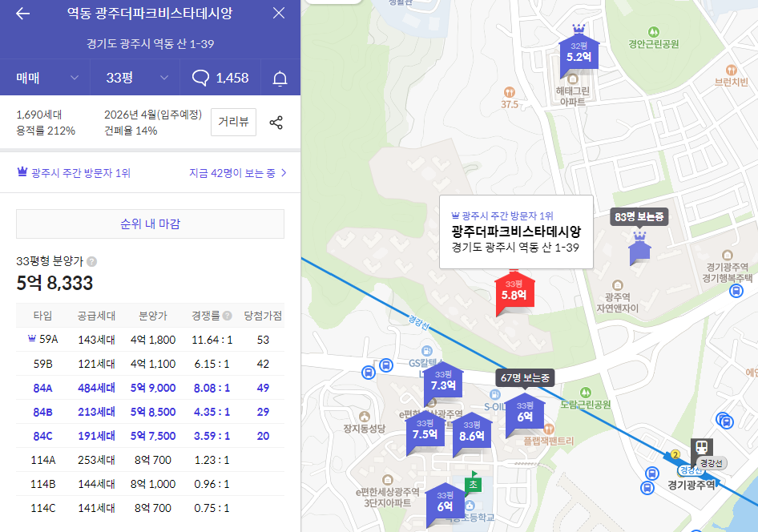
Task: Select the 114C type row
Action: pyautogui.click(x=151, y=508)
